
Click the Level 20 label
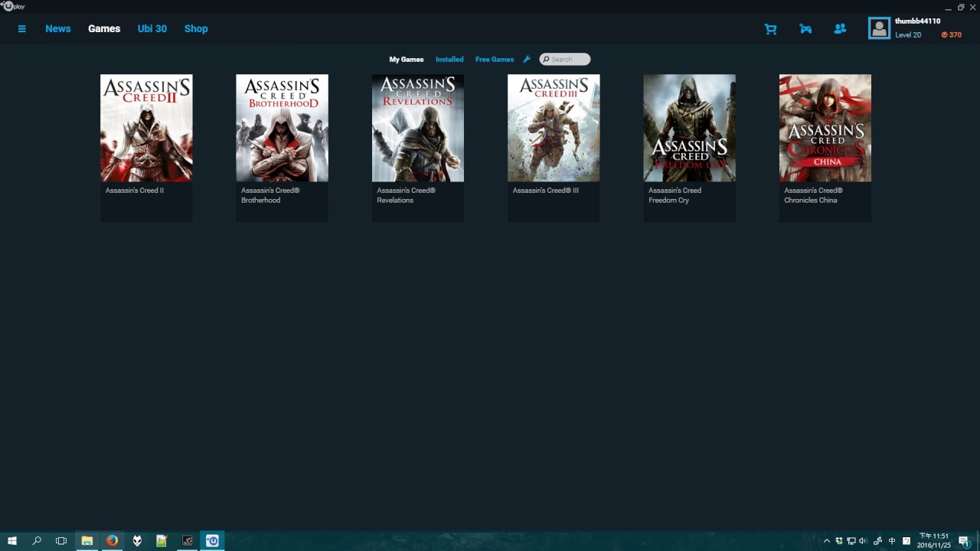point(908,35)
